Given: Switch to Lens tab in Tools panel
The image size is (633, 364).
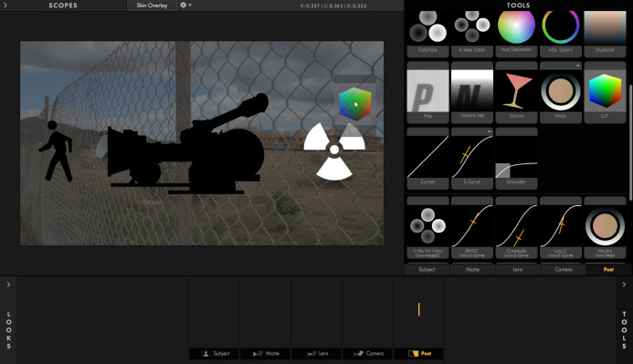Looking at the screenshot, I should pyautogui.click(x=518, y=269).
